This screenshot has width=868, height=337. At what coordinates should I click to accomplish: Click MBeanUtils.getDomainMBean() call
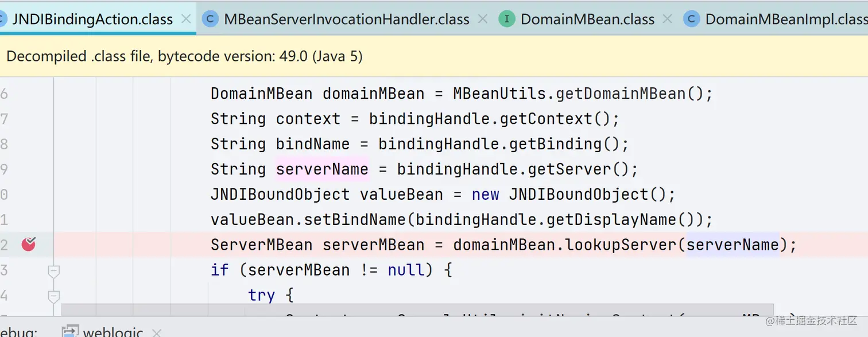(x=577, y=94)
